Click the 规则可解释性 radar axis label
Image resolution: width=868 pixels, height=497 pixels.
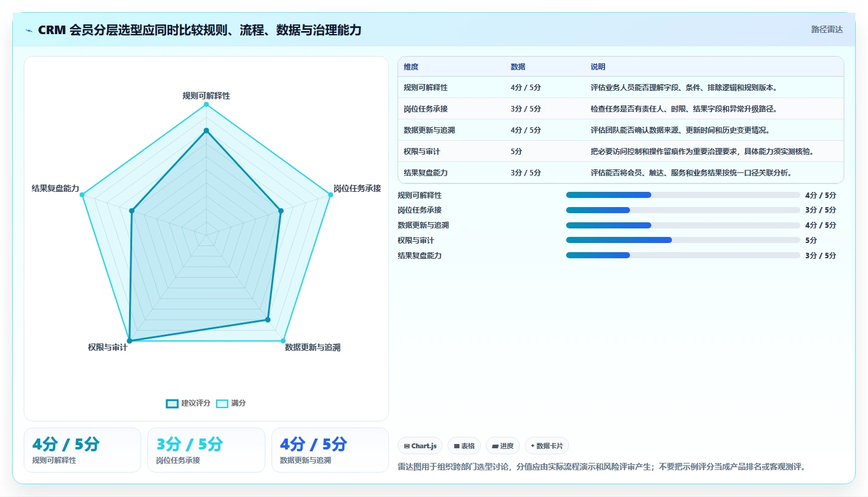coord(206,96)
